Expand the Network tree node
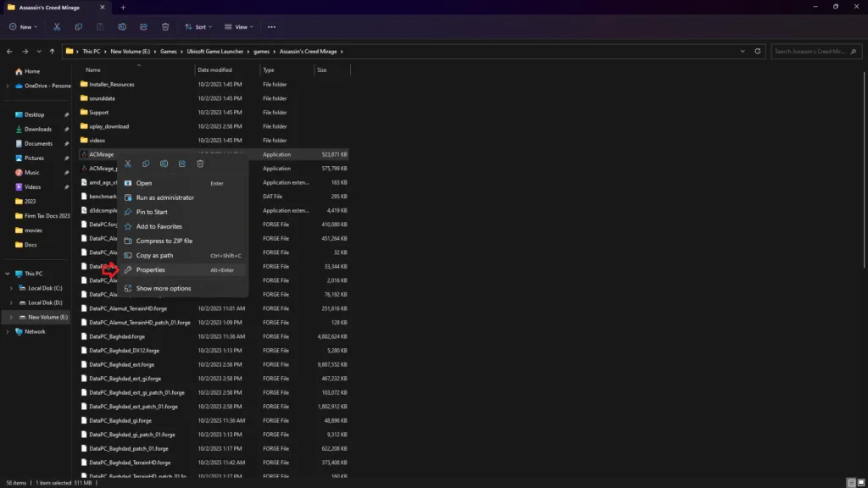This screenshot has width=868, height=488. point(7,331)
